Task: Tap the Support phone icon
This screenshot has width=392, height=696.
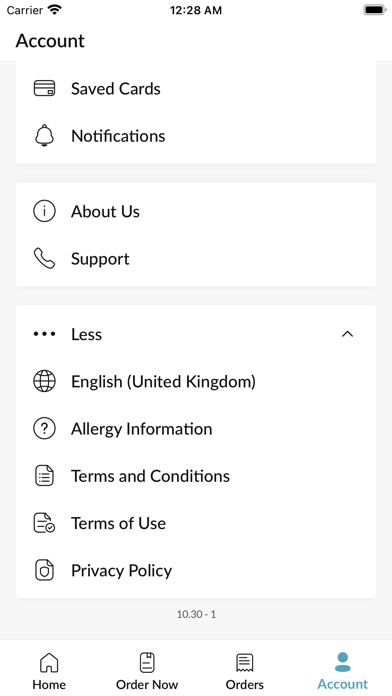Action: (x=44, y=258)
